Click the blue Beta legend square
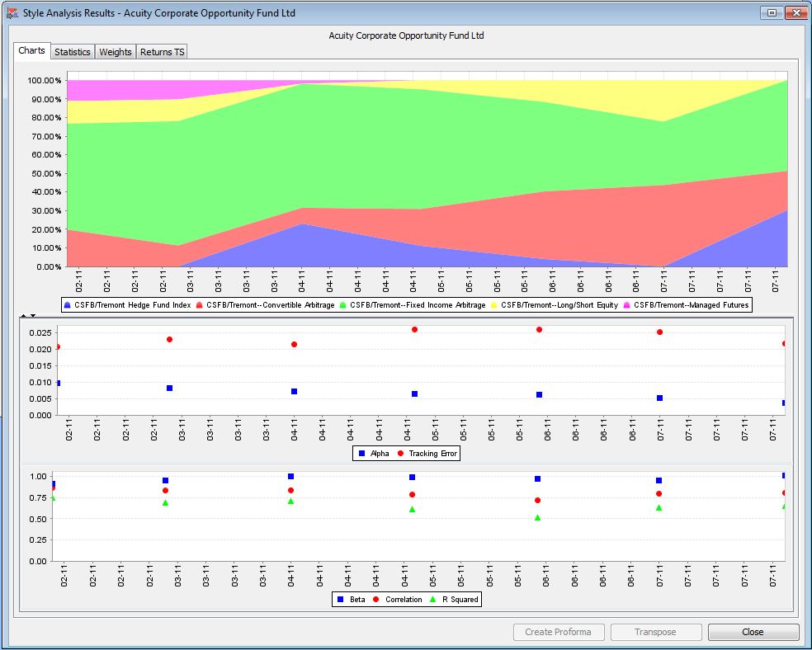Image resolution: width=812 pixels, height=650 pixels. coord(341,600)
